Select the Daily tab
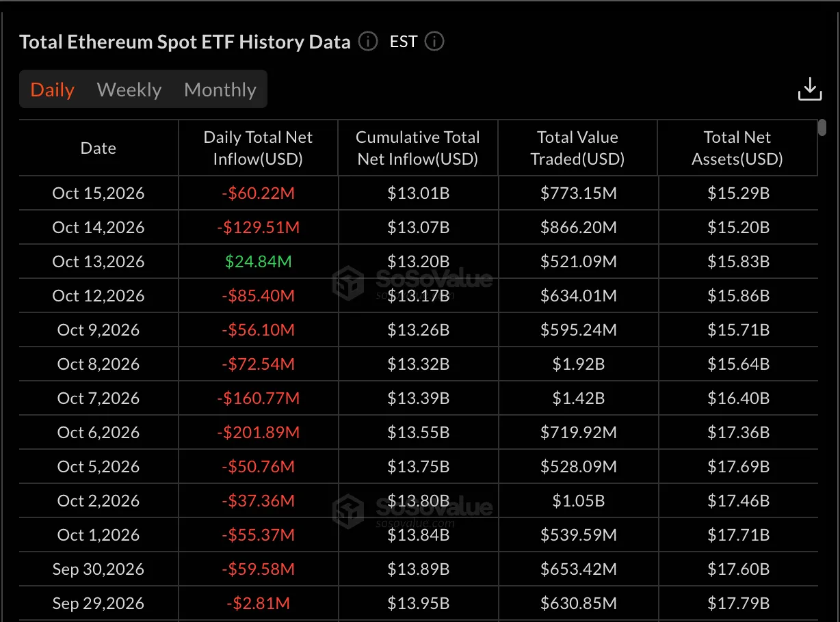The image size is (840, 622). point(53,90)
